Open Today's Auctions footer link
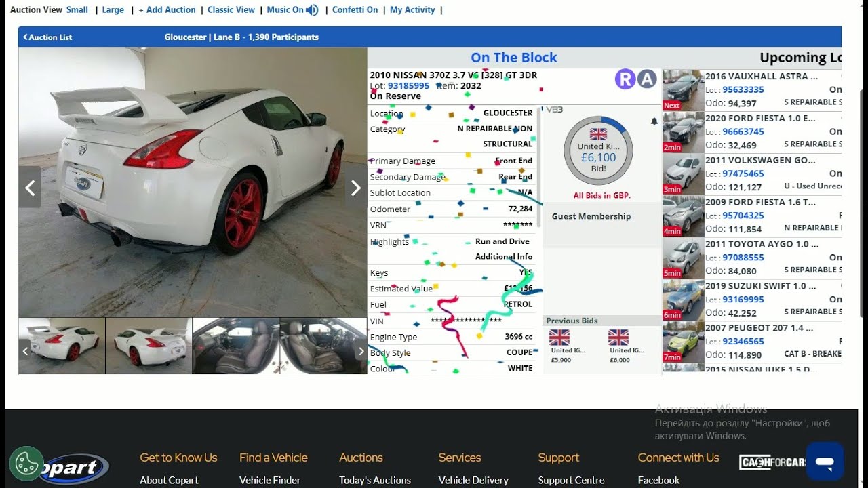Viewport: 868px width, 488px height. (375, 480)
